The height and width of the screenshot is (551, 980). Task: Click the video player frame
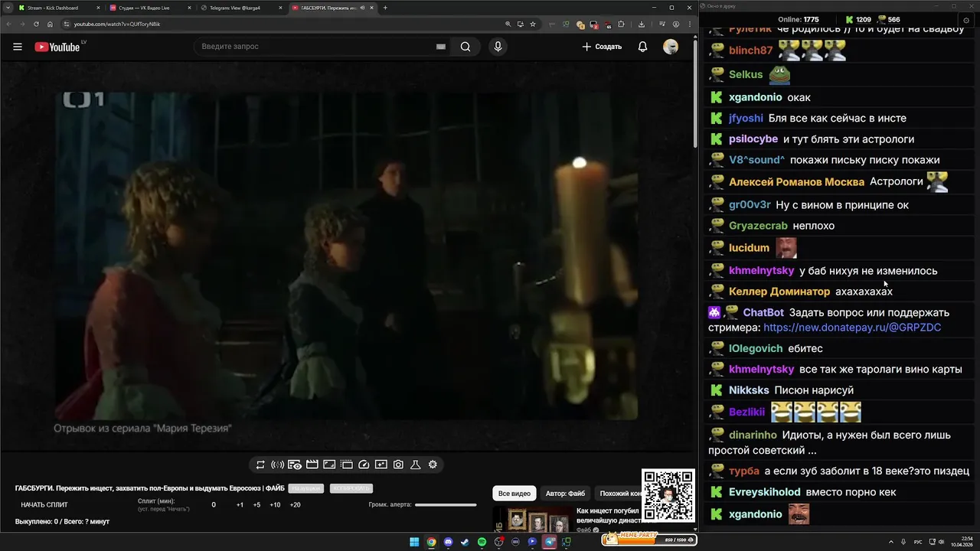tap(345, 256)
